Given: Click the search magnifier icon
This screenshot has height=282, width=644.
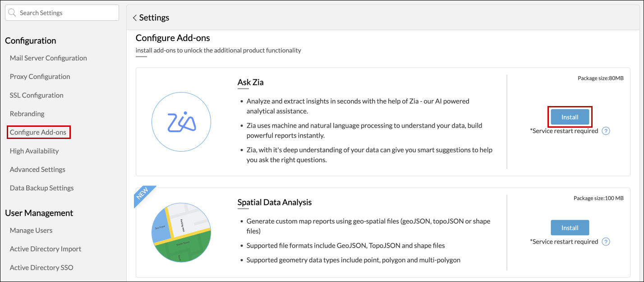Looking at the screenshot, I should (x=13, y=13).
